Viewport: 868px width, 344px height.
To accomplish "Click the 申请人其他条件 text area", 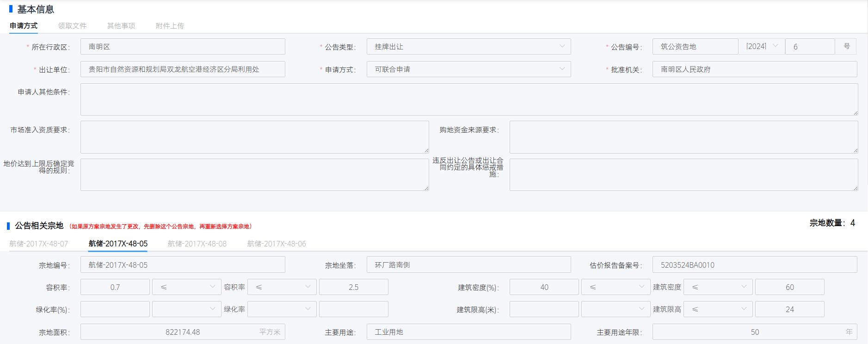I will pyautogui.click(x=469, y=99).
